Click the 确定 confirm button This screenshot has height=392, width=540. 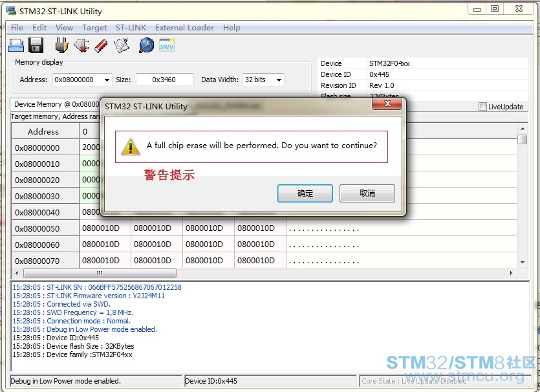click(x=305, y=193)
